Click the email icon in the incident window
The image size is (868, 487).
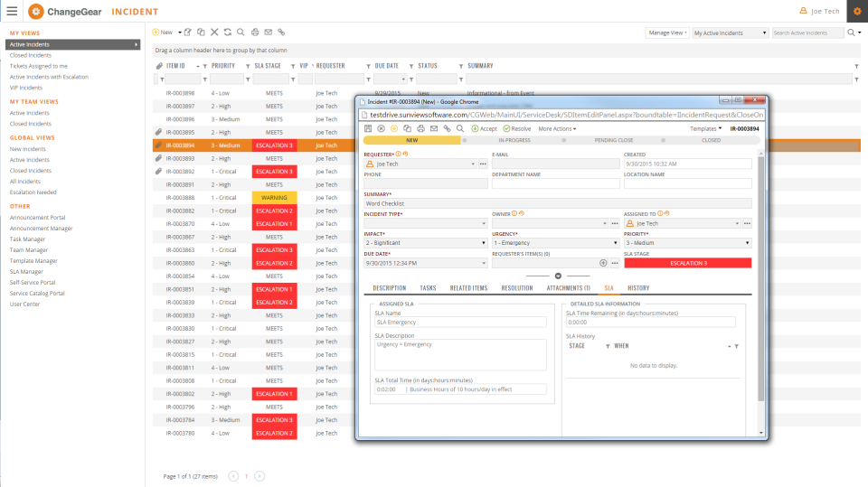tap(434, 128)
